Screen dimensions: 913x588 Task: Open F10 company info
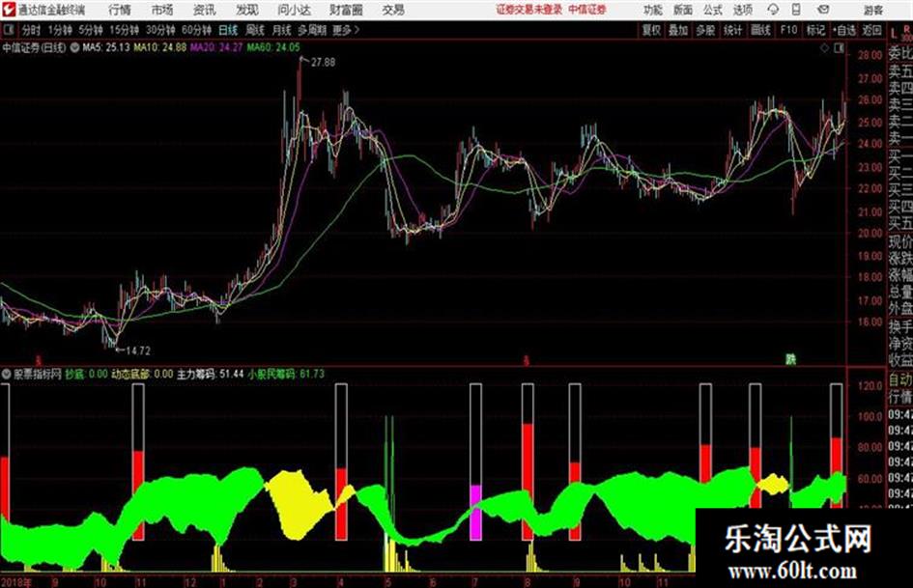[x=789, y=30]
